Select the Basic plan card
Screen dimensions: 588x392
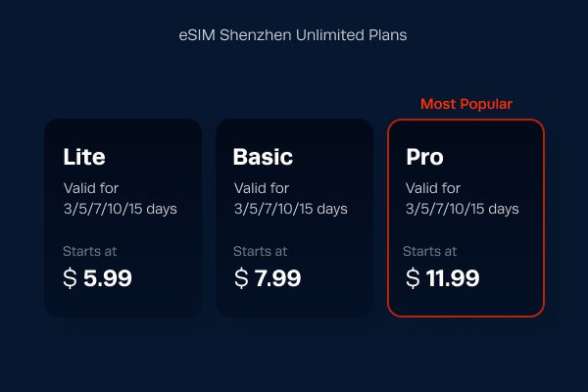(294, 218)
